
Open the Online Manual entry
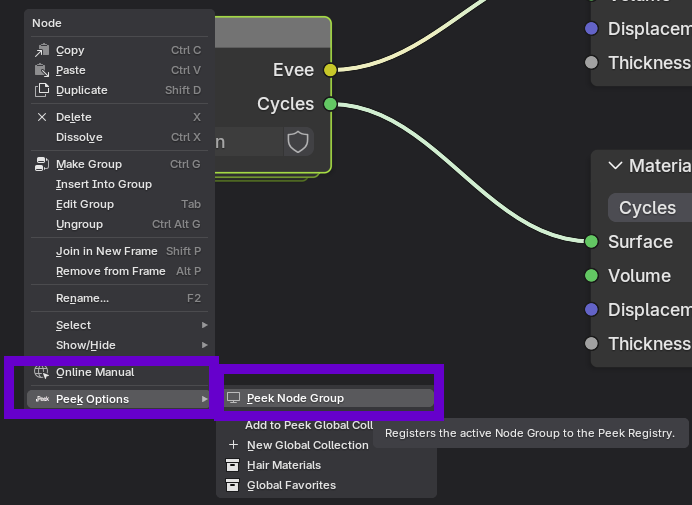[118, 372]
